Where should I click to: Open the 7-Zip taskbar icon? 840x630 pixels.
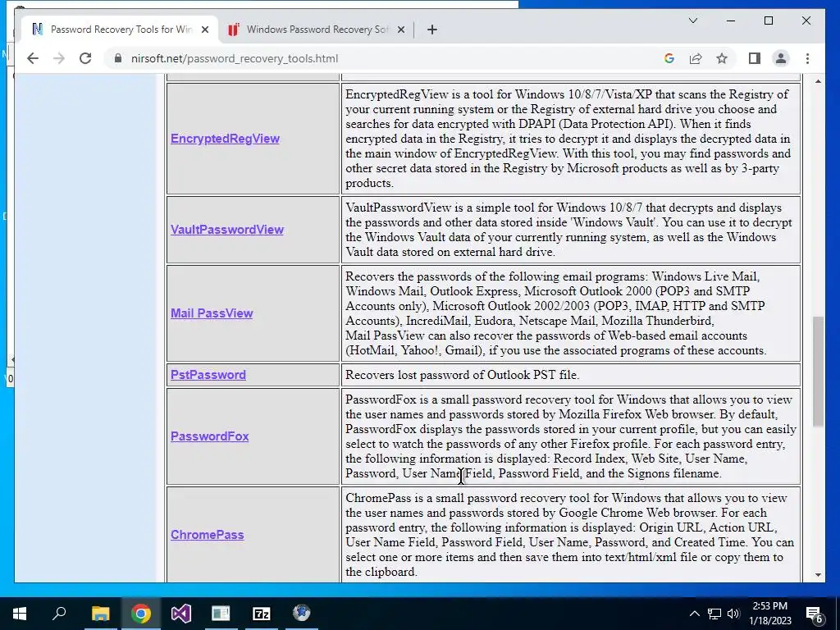tap(261, 614)
